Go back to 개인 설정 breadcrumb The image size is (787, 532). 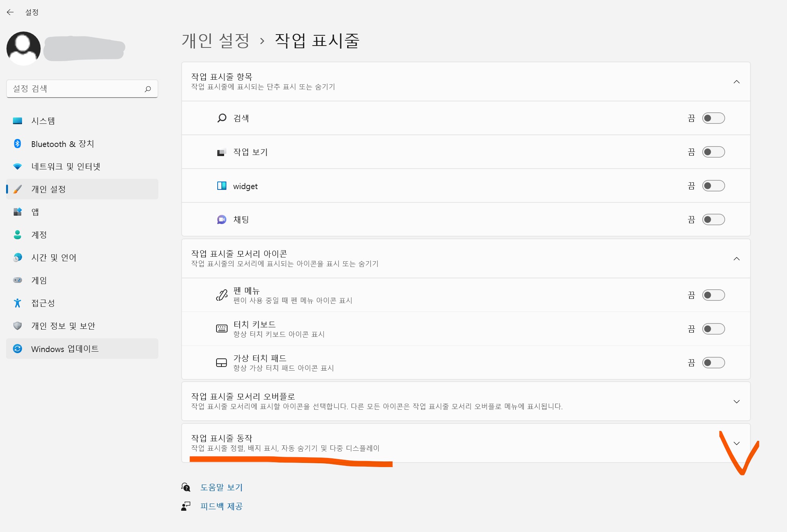215,41
